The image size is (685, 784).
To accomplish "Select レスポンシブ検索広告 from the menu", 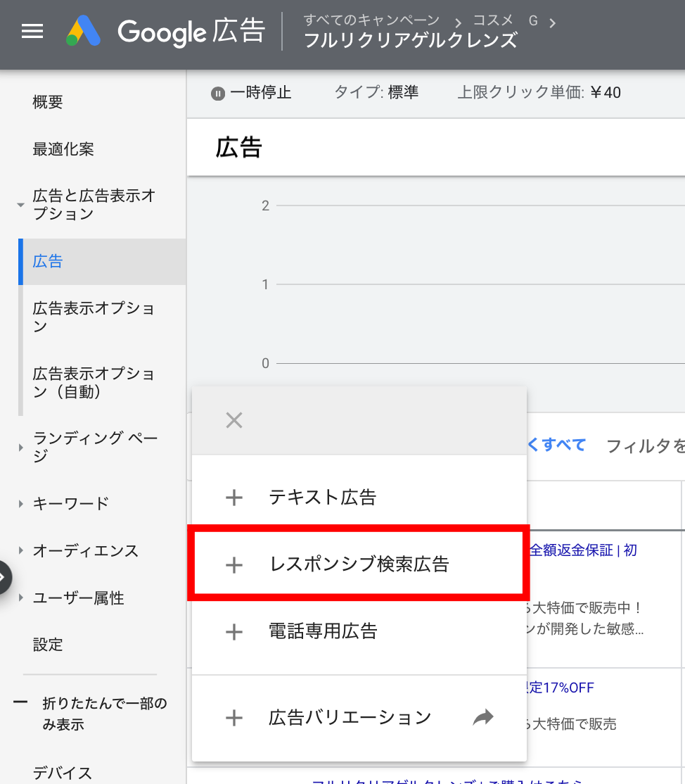I will (x=359, y=564).
